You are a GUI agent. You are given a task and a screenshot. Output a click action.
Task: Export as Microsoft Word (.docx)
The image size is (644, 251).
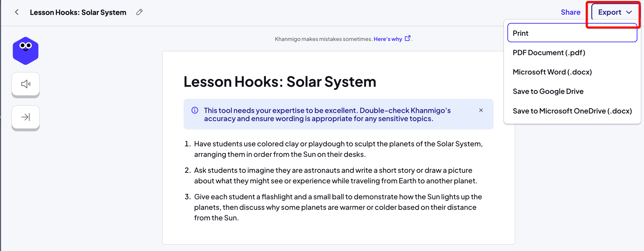tap(572, 72)
